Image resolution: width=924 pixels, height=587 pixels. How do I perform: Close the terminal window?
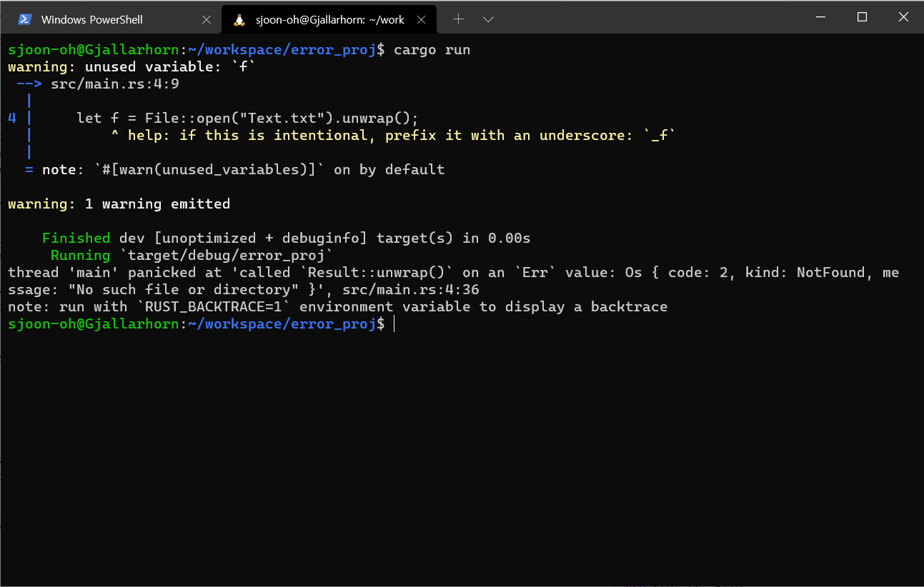903,17
